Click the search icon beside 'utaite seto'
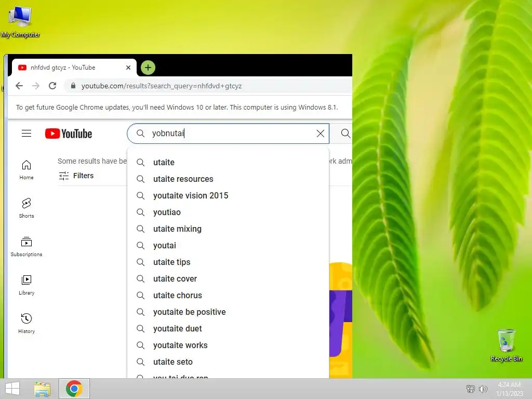 (x=140, y=362)
